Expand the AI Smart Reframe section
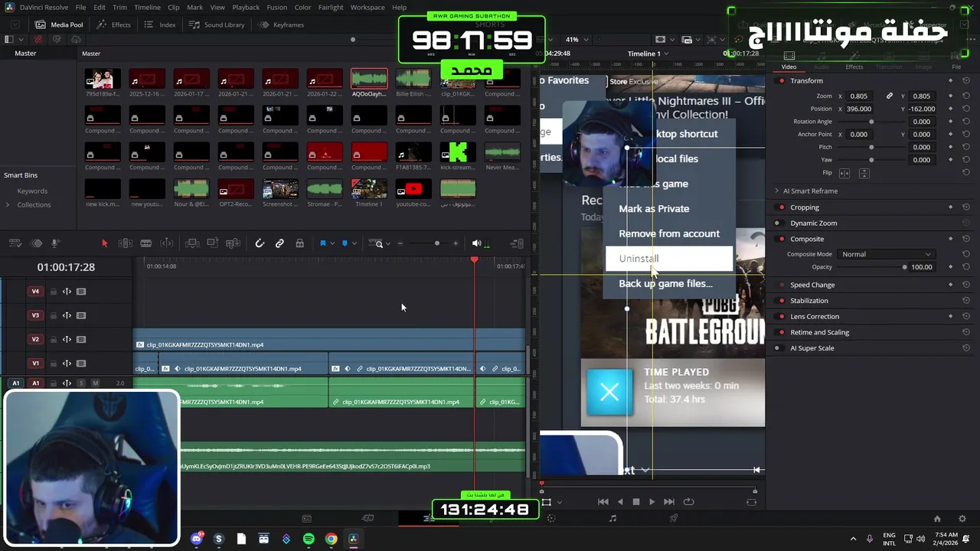Image resolution: width=980 pixels, height=551 pixels. click(776, 191)
